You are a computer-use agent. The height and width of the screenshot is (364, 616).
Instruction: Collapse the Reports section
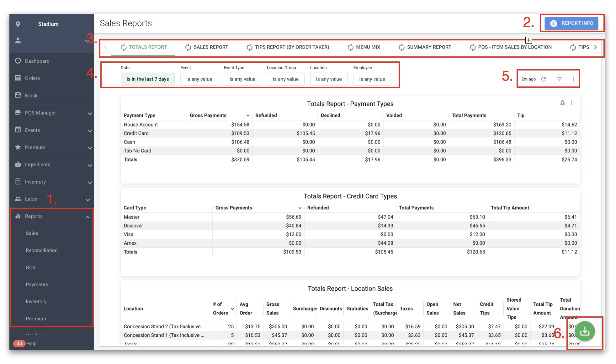point(88,217)
